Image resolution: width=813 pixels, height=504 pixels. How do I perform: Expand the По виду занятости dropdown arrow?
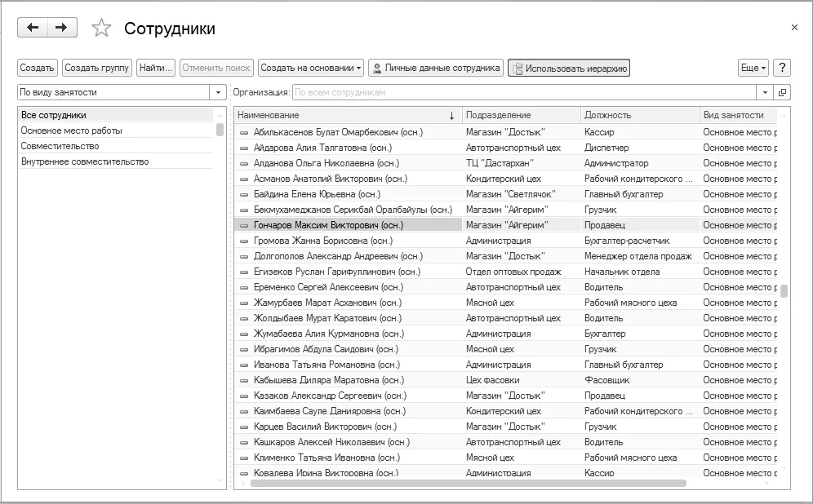coord(218,92)
